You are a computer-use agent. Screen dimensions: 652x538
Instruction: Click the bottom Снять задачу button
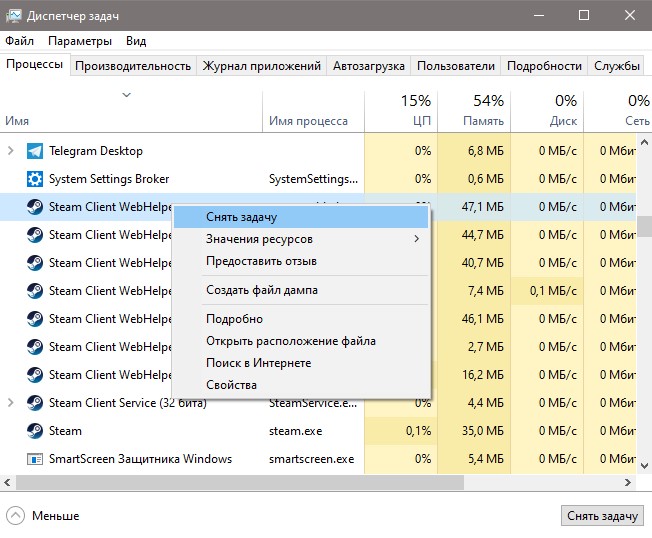click(x=602, y=516)
